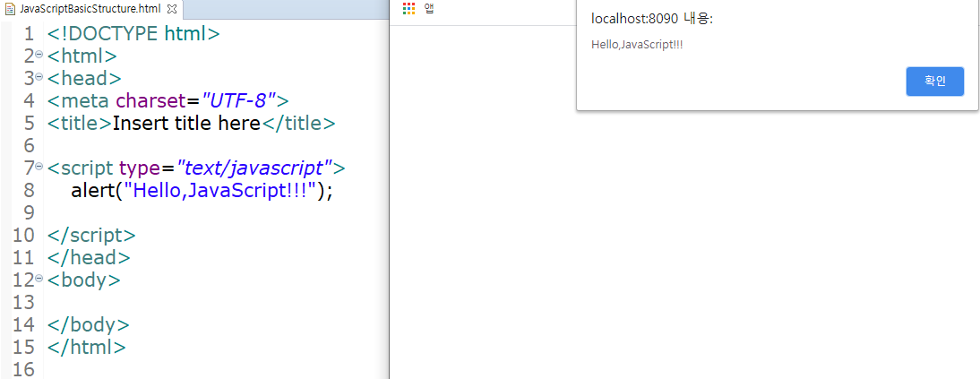The height and width of the screenshot is (379, 980).
Task: Click the 'localhost:8090 내용:' dialog heading
Action: click(x=652, y=19)
